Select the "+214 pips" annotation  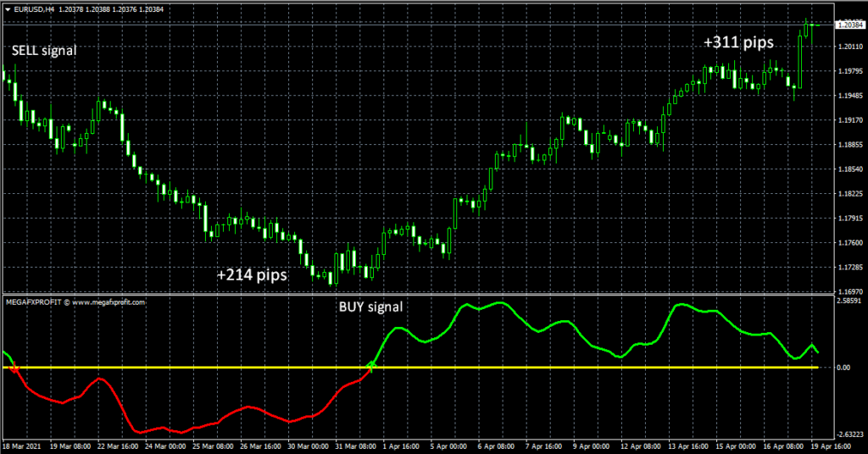(252, 275)
